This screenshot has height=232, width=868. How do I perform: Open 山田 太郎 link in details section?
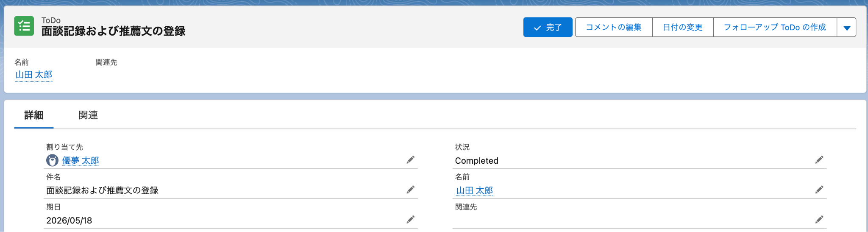pyautogui.click(x=475, y=190)
